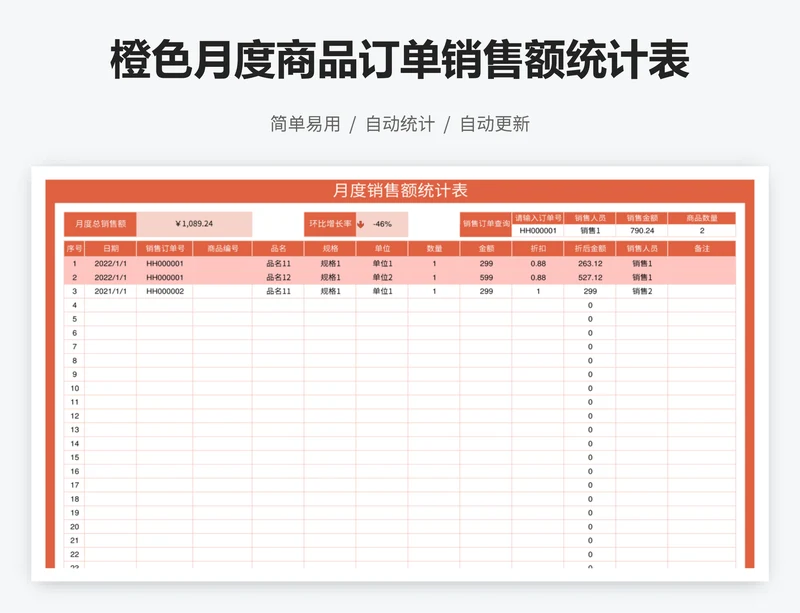Click the 品名 column header
The width and height of the screenshot is (800, 613).
pos(278,249)
